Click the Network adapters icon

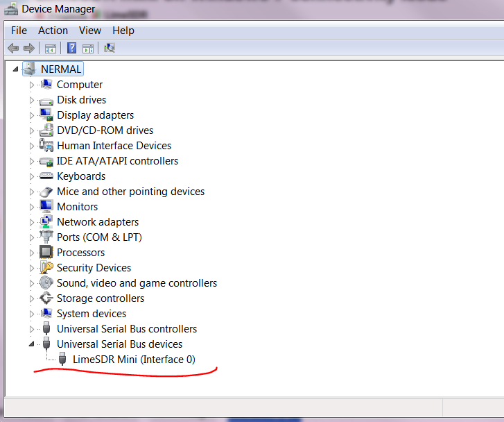46,221
